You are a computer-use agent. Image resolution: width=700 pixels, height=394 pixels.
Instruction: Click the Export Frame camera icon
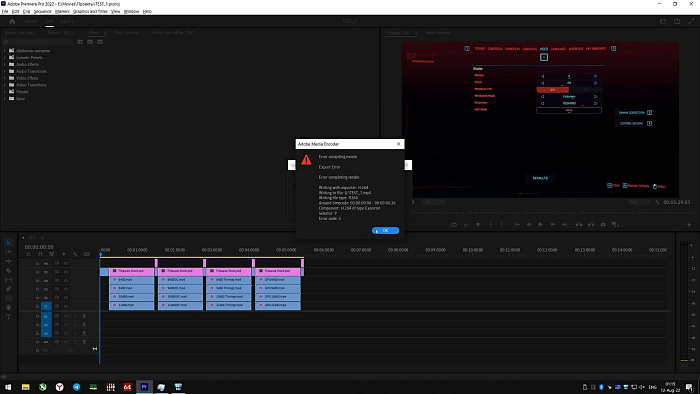(603, 224)
